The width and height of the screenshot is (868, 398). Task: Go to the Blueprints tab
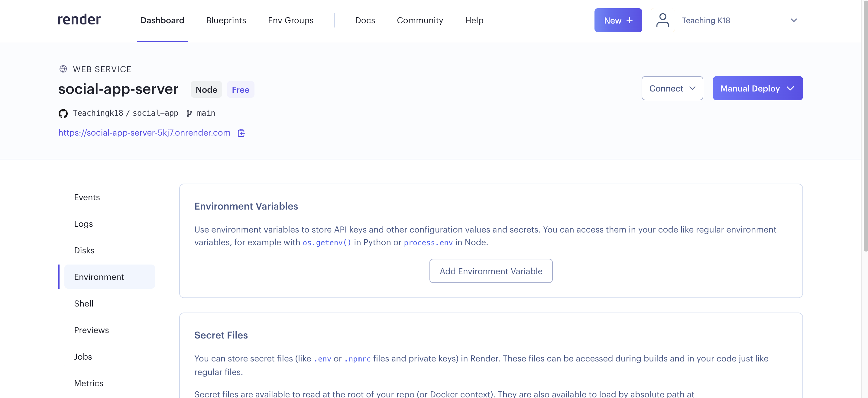tap(226, 20)
